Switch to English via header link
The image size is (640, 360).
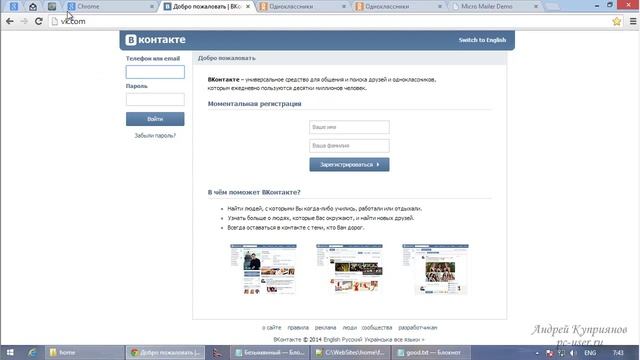[x=482, y=40]
